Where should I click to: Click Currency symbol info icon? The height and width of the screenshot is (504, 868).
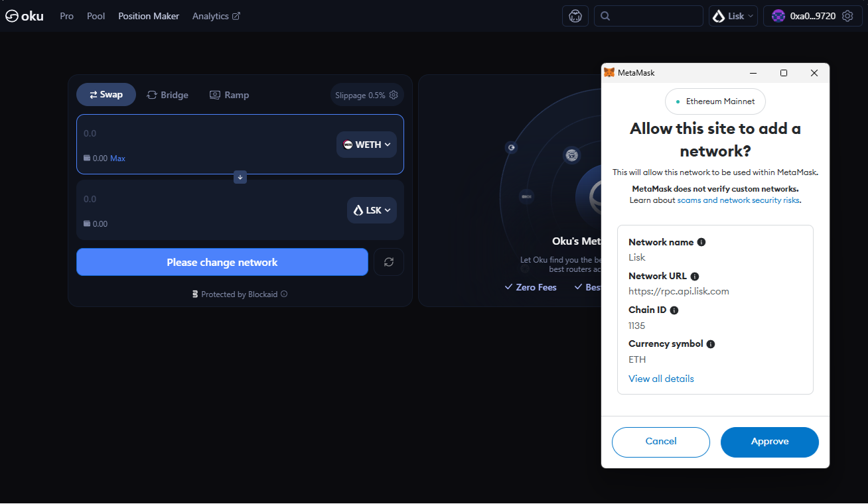[711, 344]
